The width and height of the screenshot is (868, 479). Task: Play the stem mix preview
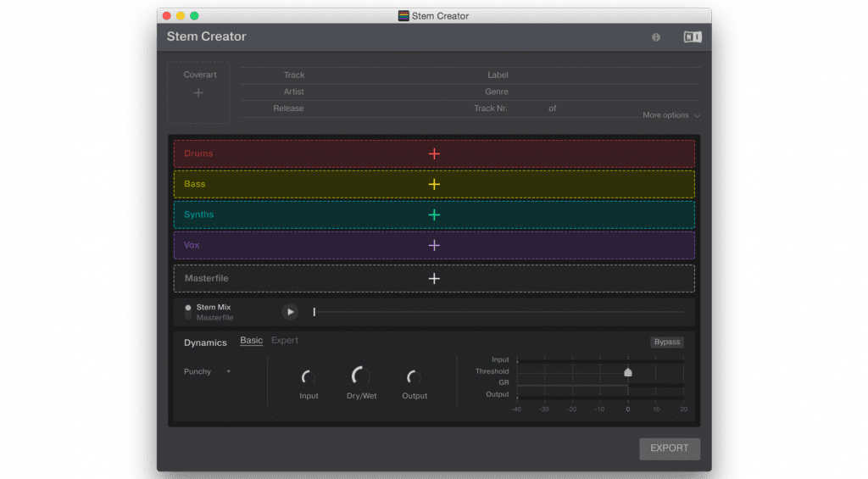[x=290, y=312]
